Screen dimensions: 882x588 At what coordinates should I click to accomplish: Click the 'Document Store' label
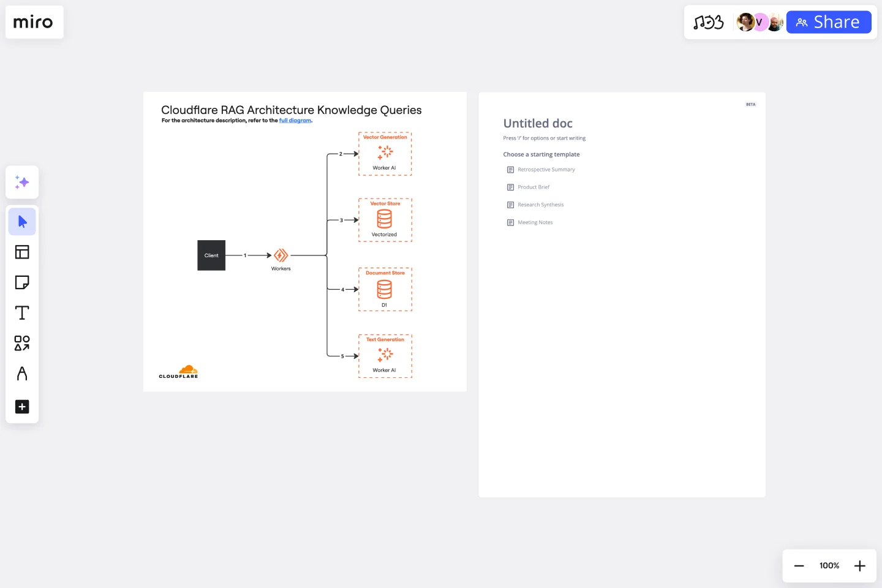pos(385,273)
